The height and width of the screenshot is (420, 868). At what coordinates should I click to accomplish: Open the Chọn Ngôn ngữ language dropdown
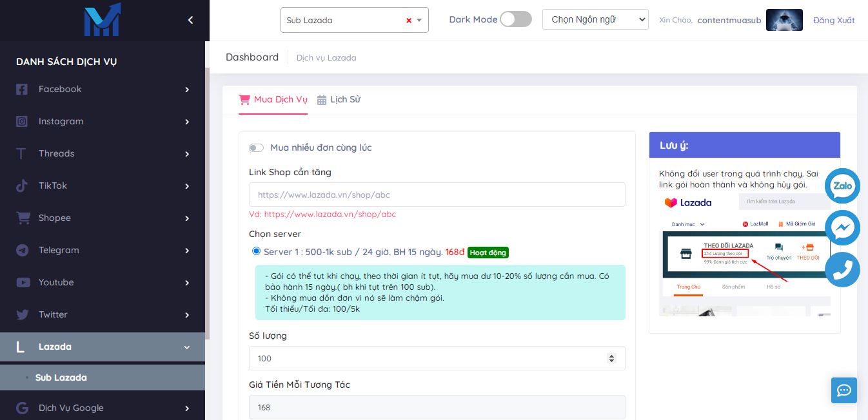[595, 19]
